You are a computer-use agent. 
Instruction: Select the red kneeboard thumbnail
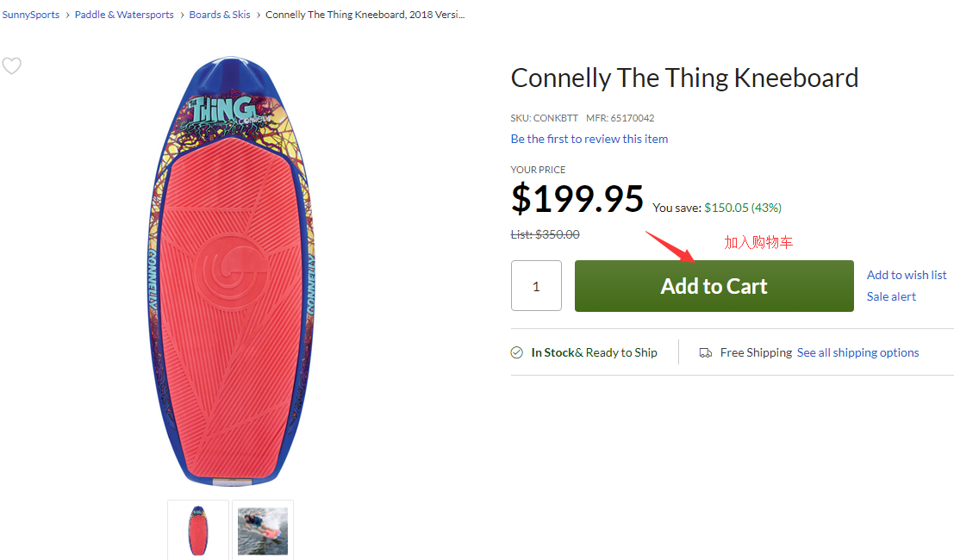tap(198, 531)
